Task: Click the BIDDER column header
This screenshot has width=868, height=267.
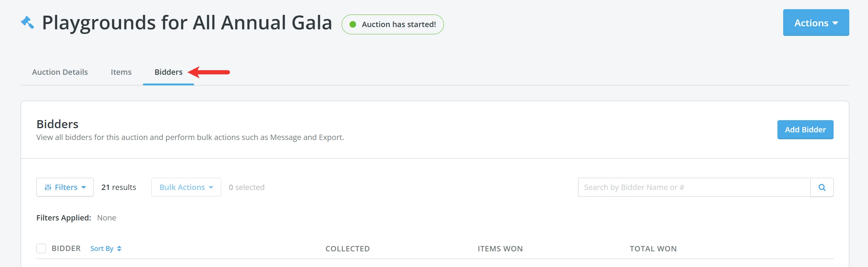Action: pos(66,248)
